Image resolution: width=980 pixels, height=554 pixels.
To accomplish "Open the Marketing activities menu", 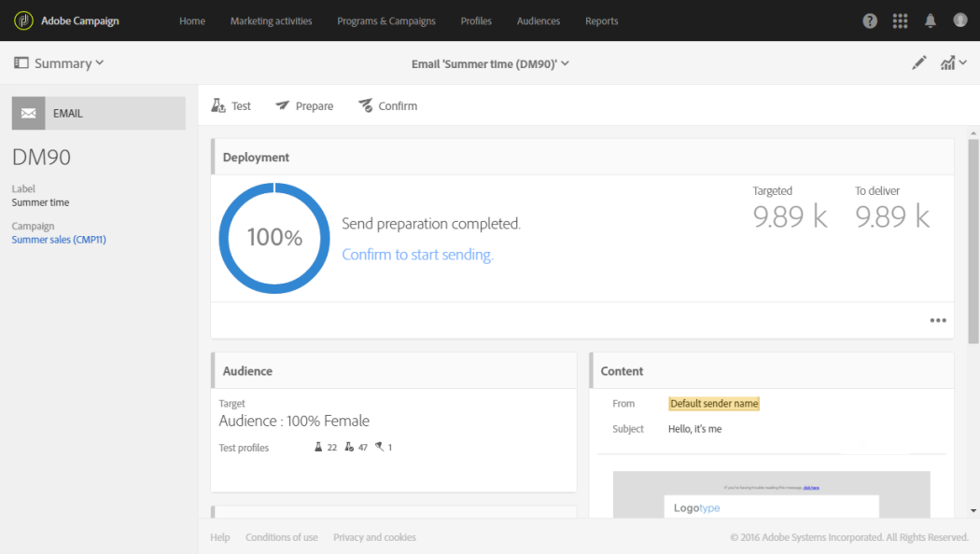I will tap(271, 21).
